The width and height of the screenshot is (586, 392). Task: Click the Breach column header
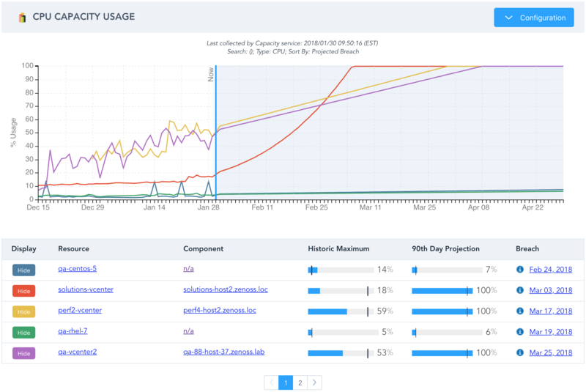[527, 249]
